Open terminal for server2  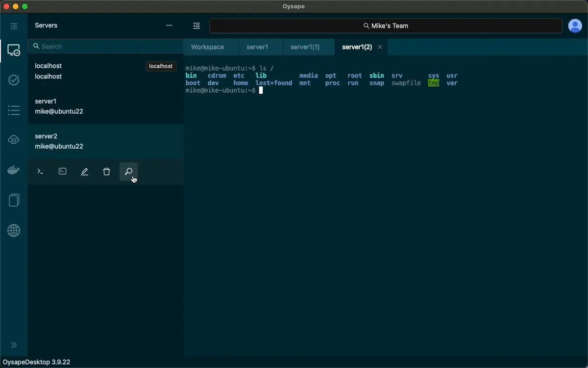click(40, 171)
